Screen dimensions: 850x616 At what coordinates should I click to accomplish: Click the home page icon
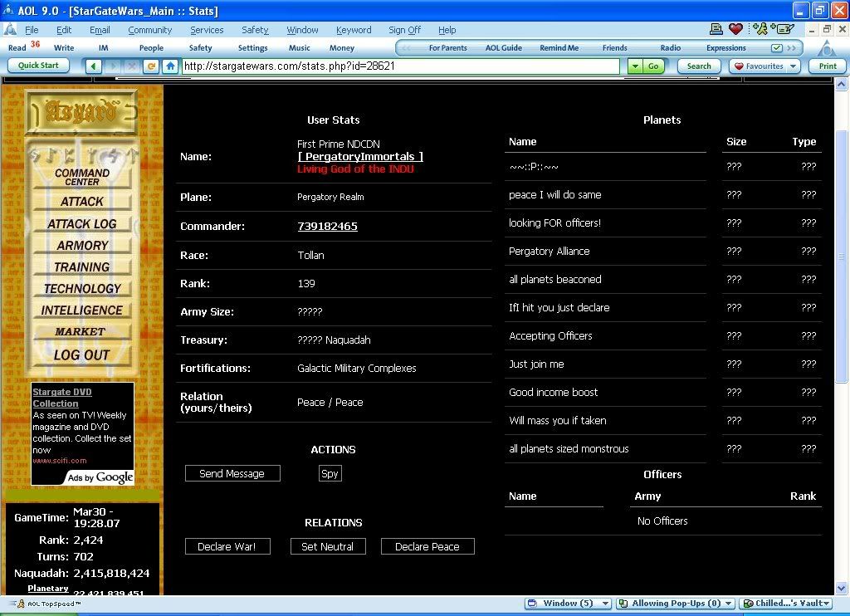pyautogui.click(x=170, y=66)
